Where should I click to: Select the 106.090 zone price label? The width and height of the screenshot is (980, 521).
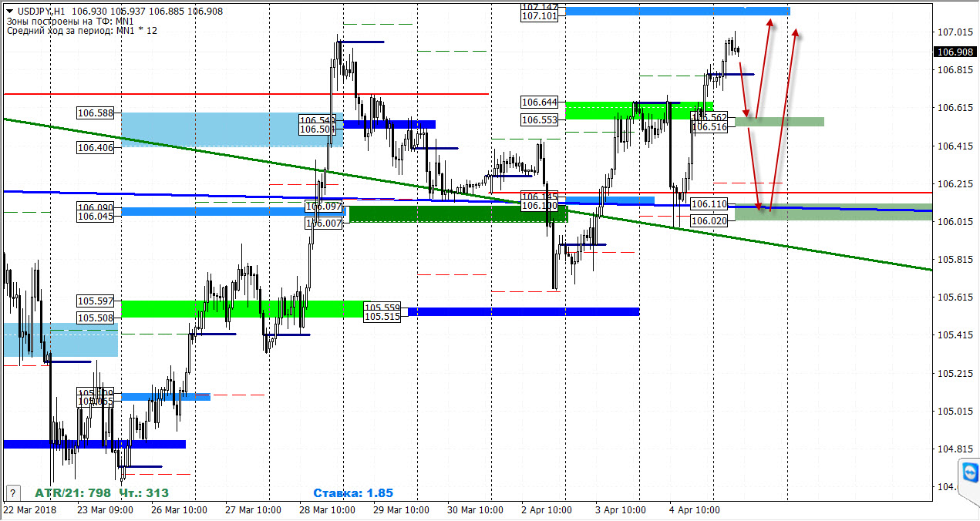click(x=96, y=207)
